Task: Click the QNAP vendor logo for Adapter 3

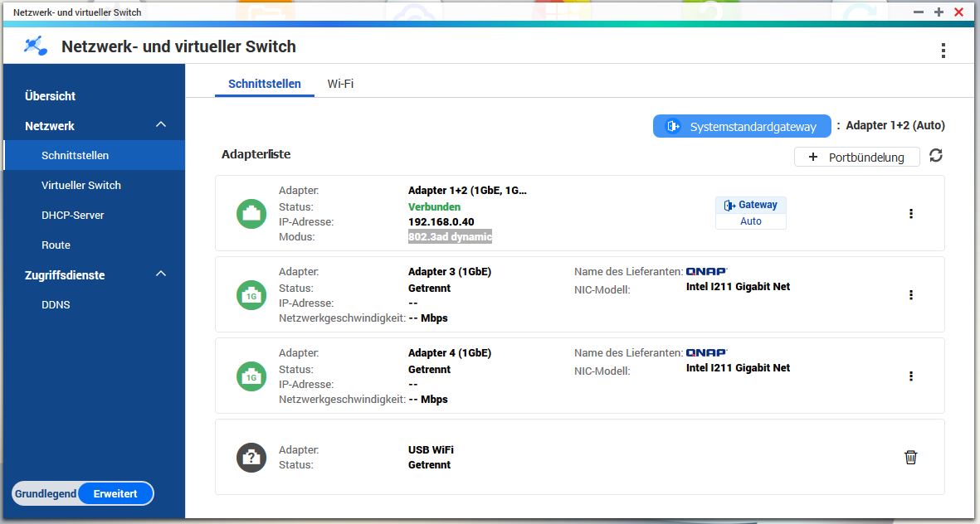Action: (707, 272)
